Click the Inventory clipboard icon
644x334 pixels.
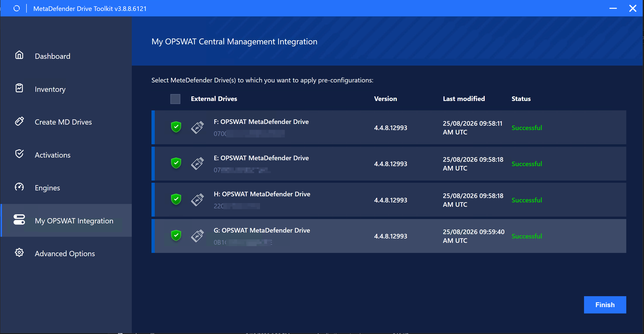click(19, 88)
